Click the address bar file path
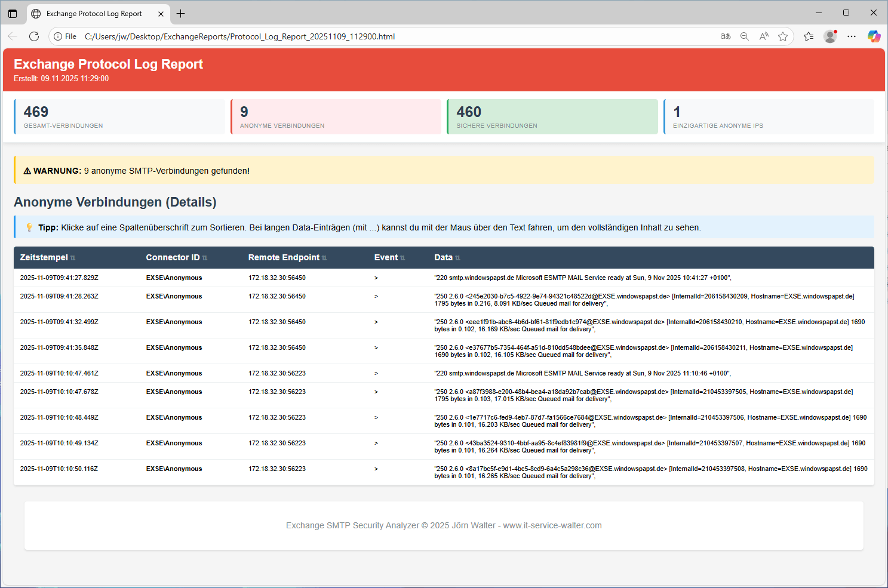The width and height of the screenshot is (888, 588). point(239,36)
